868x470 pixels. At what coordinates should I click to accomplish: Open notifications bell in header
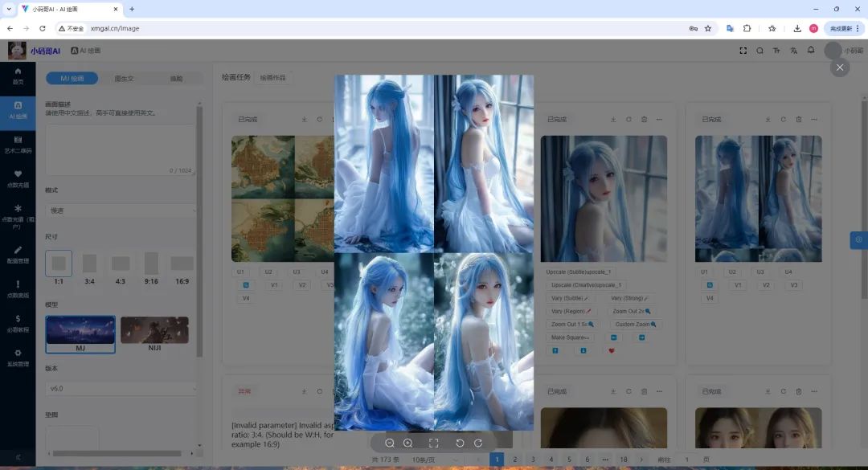click(811, 51)
